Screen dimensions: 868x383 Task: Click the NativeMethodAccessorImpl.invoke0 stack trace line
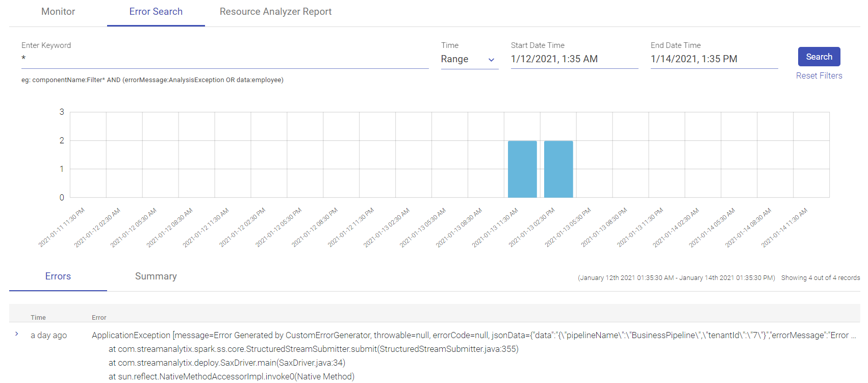(x=232, y=376)
